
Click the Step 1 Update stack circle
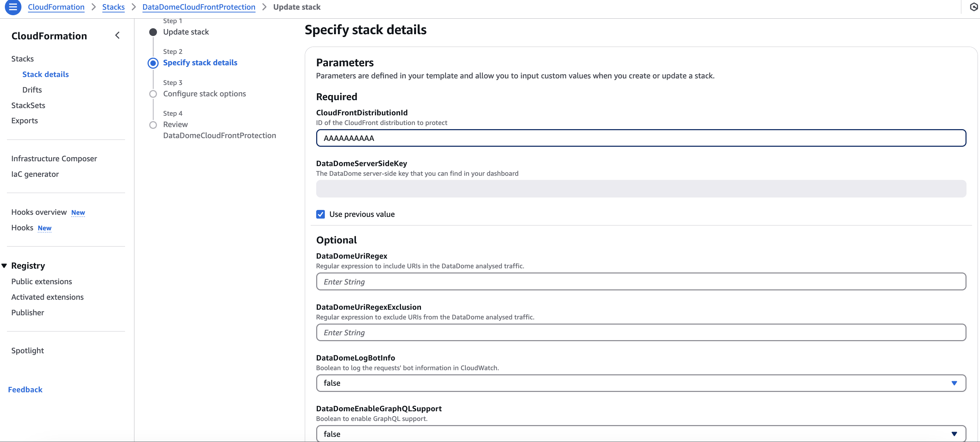tap(153, 32)
